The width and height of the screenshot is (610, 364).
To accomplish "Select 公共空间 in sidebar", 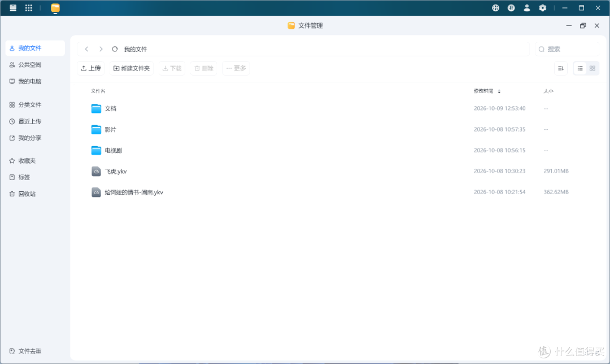I will (36, 65).
